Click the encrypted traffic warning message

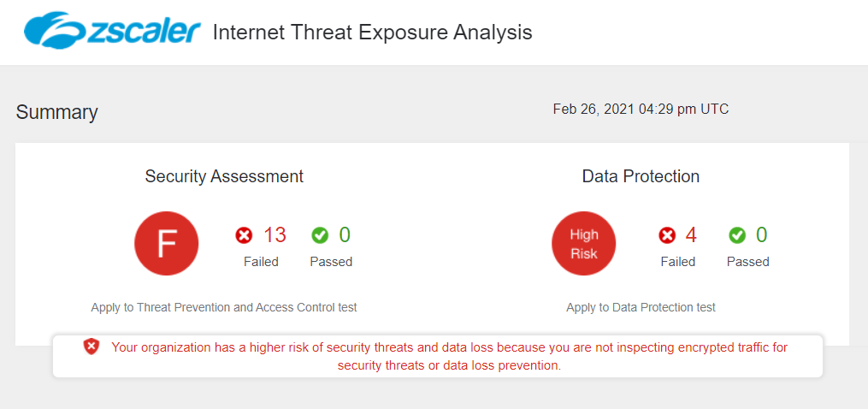449,356
